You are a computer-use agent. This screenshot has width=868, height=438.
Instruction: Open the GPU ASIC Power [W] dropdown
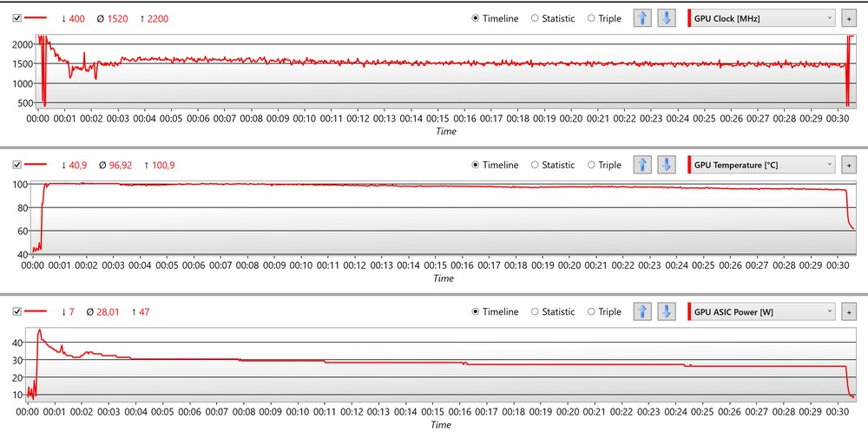click(x=764, y=311)
